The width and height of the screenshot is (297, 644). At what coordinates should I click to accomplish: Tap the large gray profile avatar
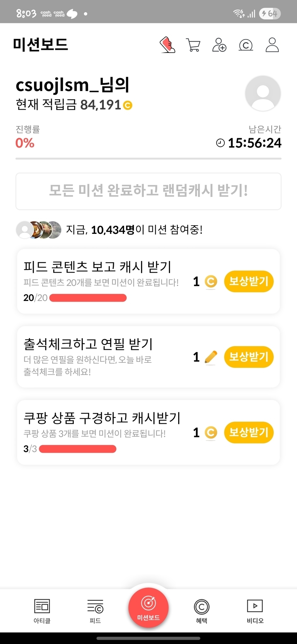click(263, 93)
